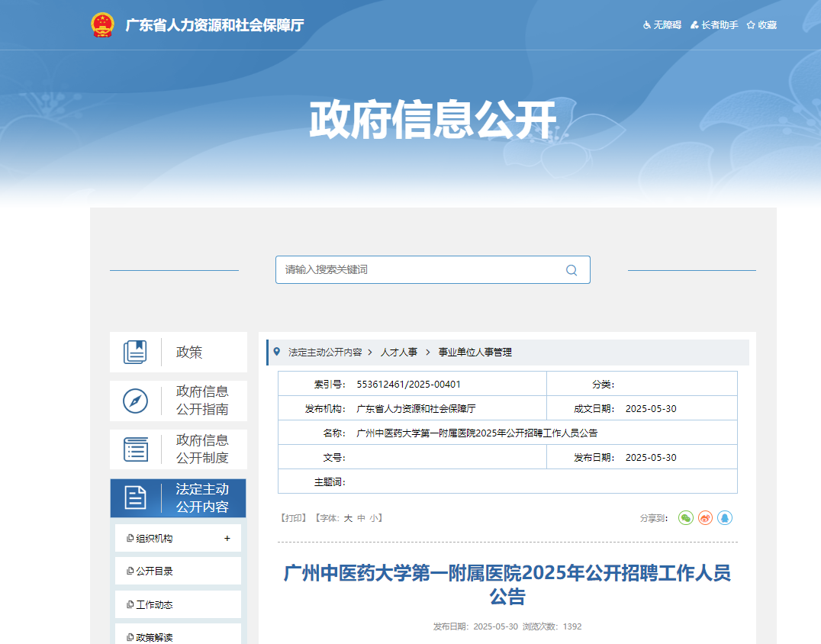Click the 成文日期 value 2025-05-30
The height and width of the screenshot is (644, 821).
tap(651, 408)
